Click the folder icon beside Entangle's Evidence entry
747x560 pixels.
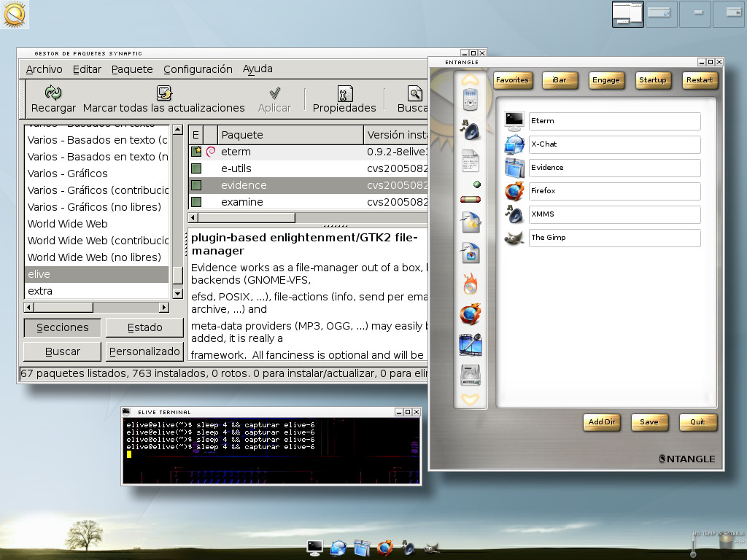[514, 168]
